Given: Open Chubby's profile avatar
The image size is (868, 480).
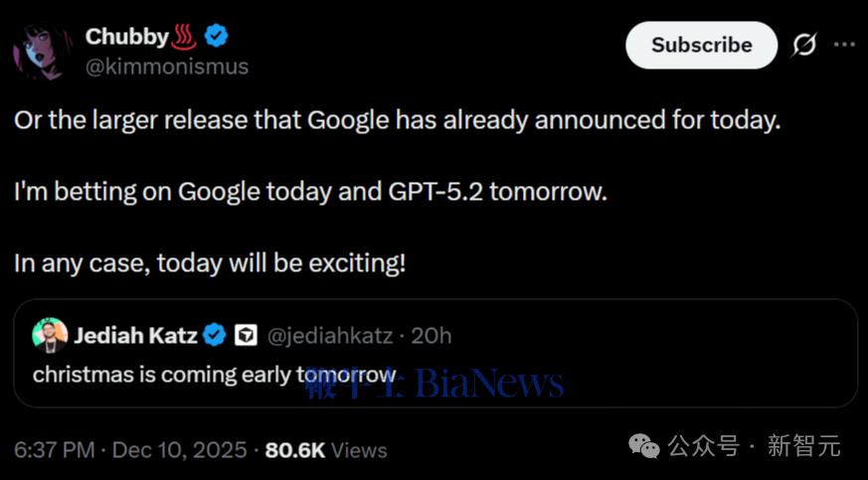Looking at the screenshot, I should [40, 51].
